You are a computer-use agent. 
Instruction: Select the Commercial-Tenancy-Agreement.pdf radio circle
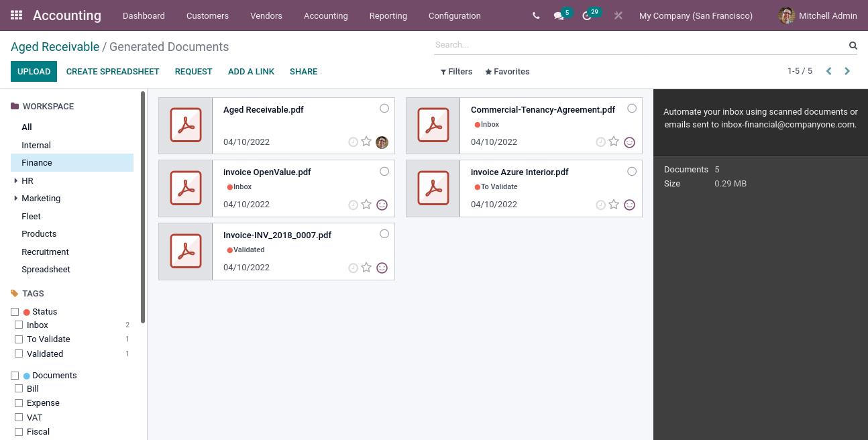tap(632, 108)
